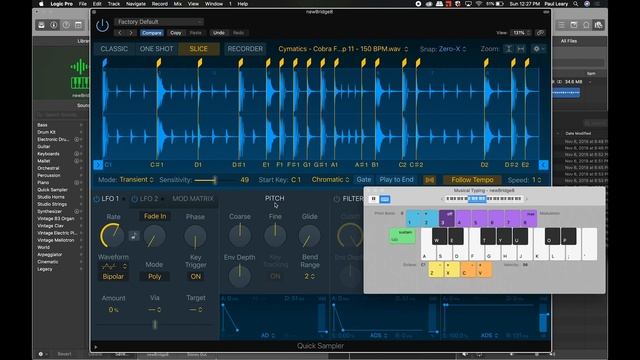
Task: Switch to ONE SHOT mode tab
Action: pyautogui.click(x=156, y=49)
